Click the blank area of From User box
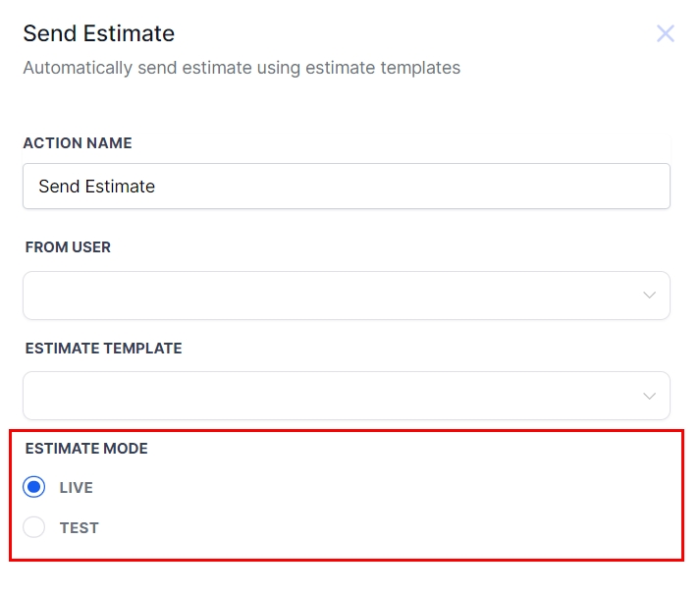This screenshot has height=595, width=700. [295, 296]
